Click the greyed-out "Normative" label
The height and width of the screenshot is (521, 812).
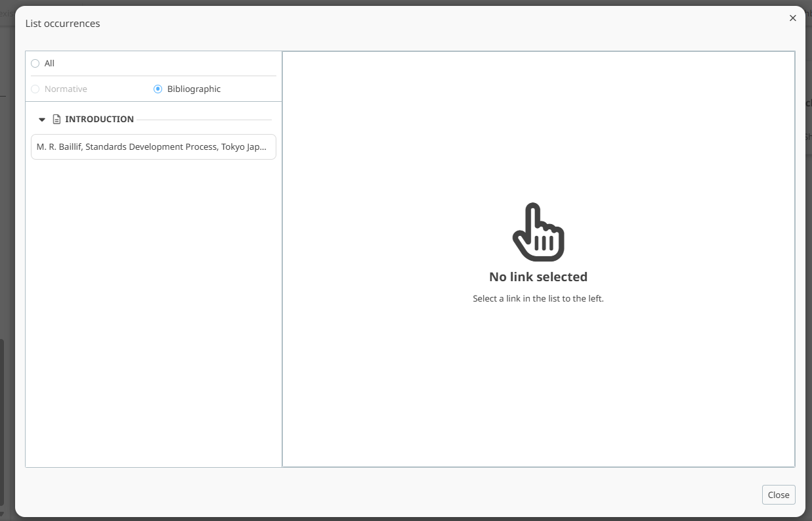(x=66, y=89)
